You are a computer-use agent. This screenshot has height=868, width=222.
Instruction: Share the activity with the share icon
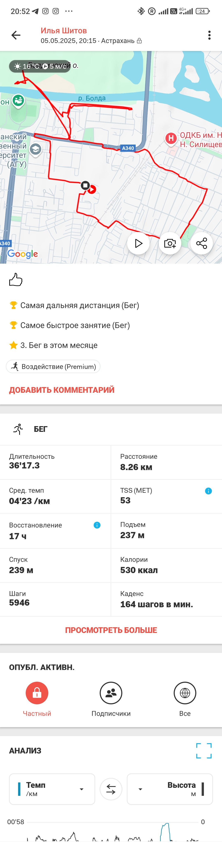(201, 243)
